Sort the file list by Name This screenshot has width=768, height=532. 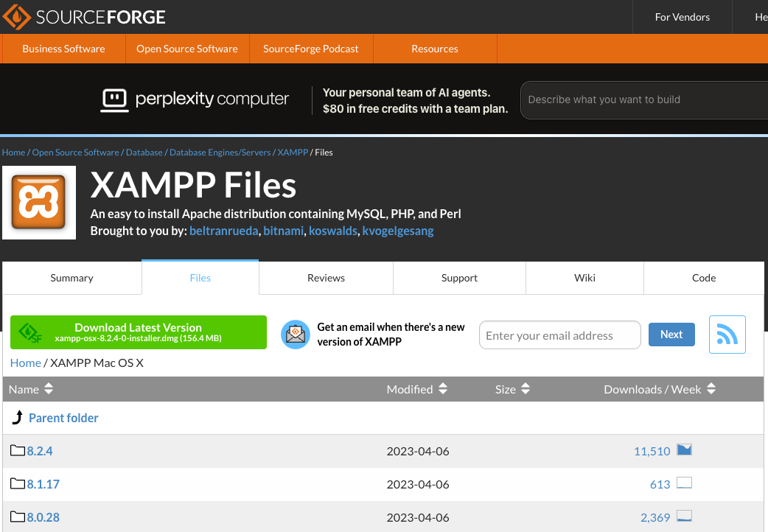pyautogui.click(x=31, y=389)
